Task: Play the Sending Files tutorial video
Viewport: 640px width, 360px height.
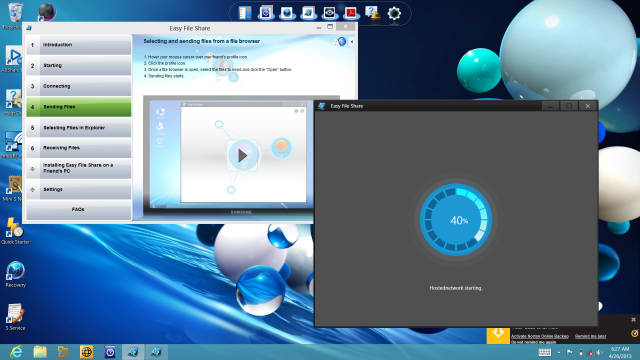Action: [243, 155]
